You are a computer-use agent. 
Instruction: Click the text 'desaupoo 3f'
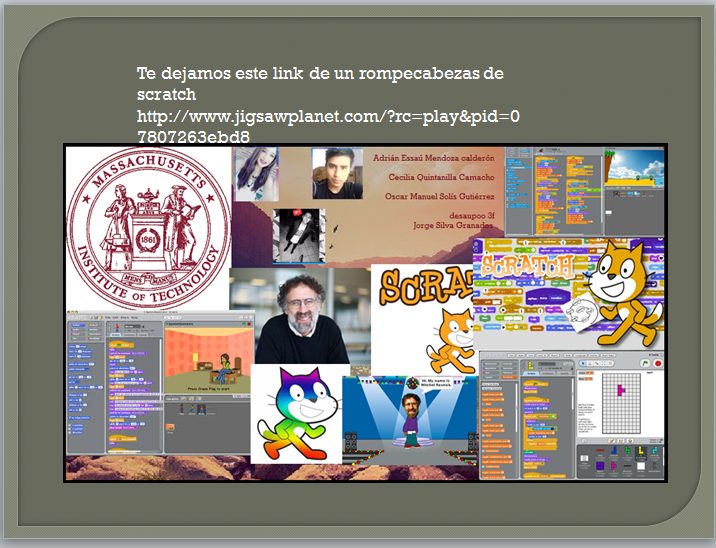(x=472, y=216)
